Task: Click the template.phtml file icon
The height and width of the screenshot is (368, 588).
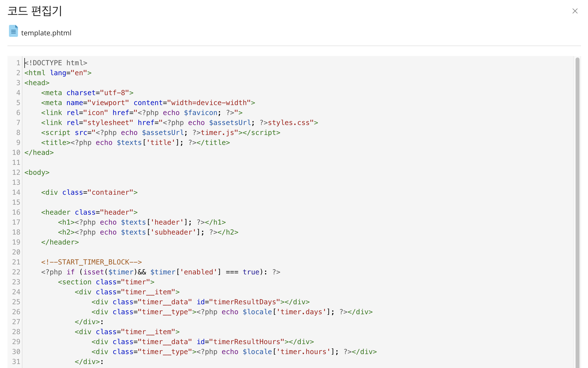Action: [13, 31]
